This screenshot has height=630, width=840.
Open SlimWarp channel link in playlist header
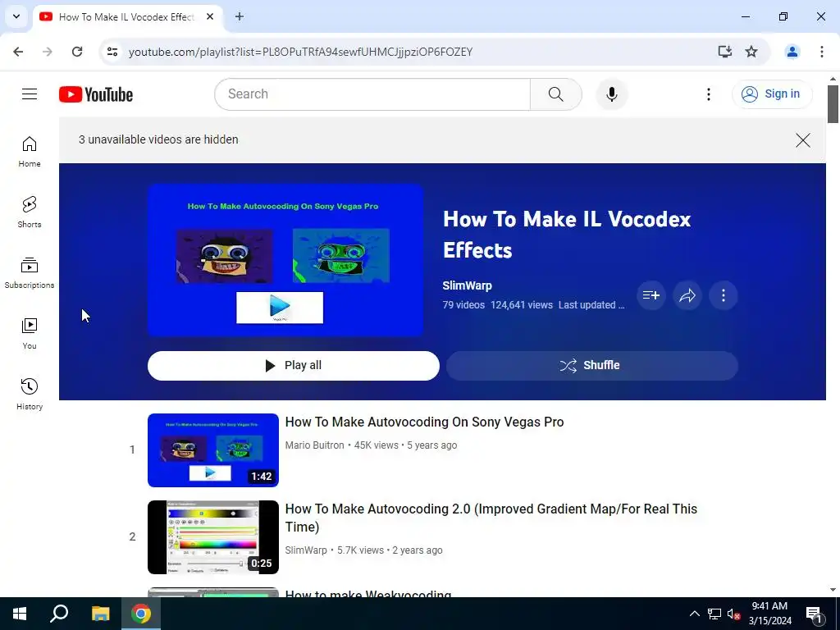pos(467,285)
